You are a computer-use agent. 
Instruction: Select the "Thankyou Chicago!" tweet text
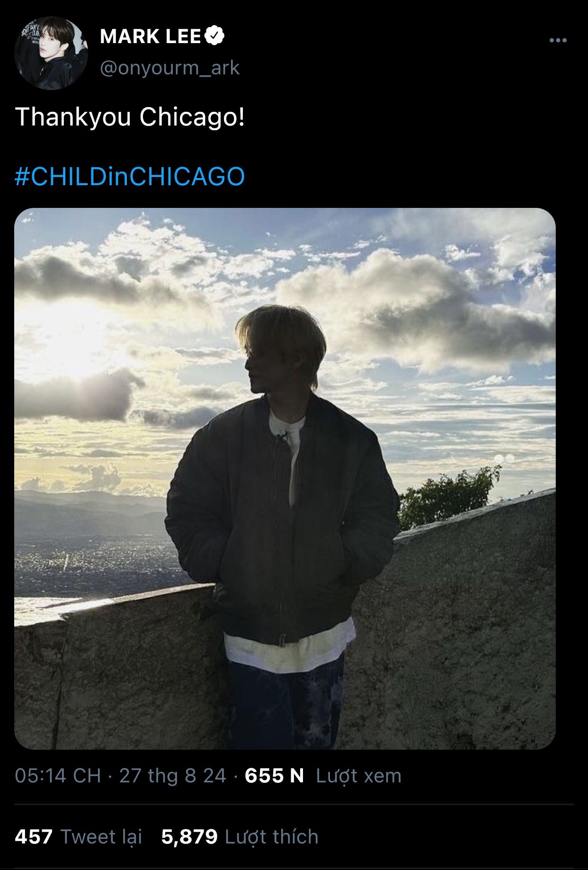click(x=130, y=117)
